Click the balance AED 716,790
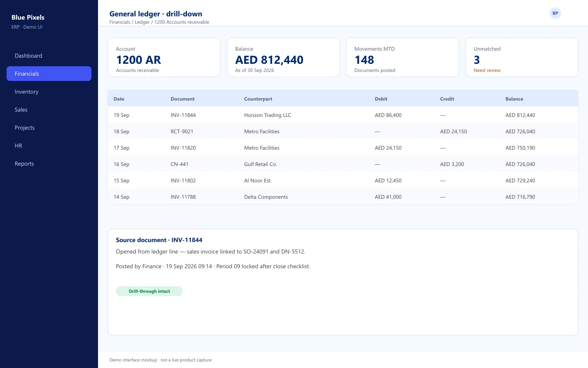588x368 pixels. [520, 197]
